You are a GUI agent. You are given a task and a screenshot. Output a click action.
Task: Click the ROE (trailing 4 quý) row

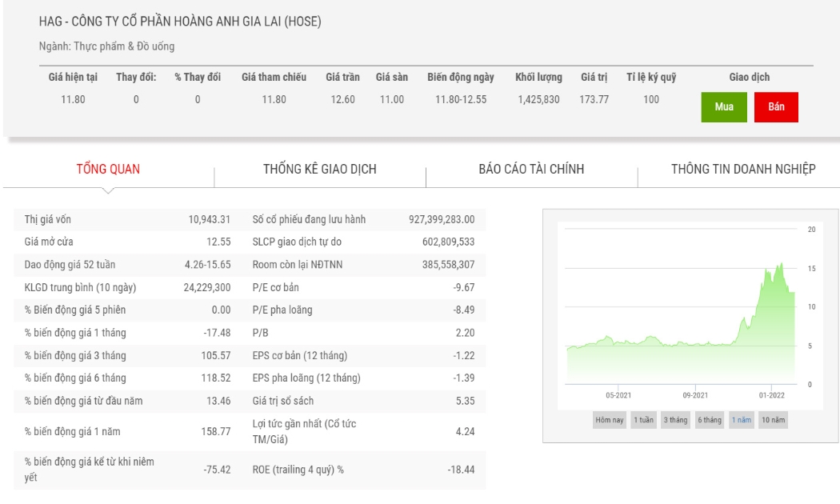tap(250, 470)
